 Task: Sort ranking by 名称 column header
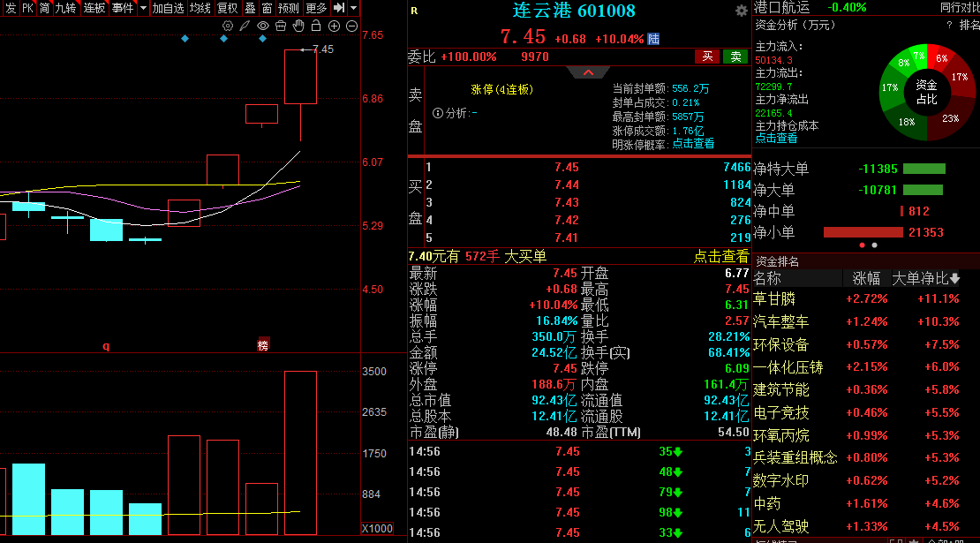[x=767, y=278]
